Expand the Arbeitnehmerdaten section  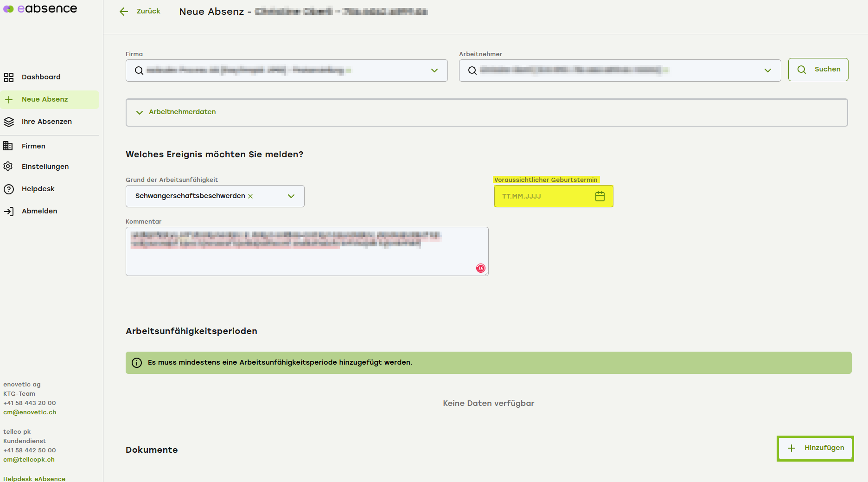click(x=182, y=112)
